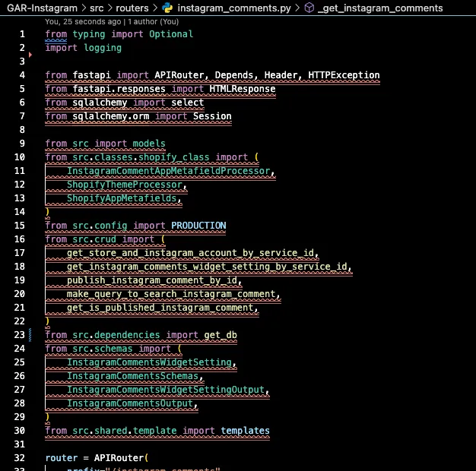The height and width of the screenshot is (471, 476).
Task: Open the git blame annotation 'You, 25 seconds ago'
Action: point(83,22)
